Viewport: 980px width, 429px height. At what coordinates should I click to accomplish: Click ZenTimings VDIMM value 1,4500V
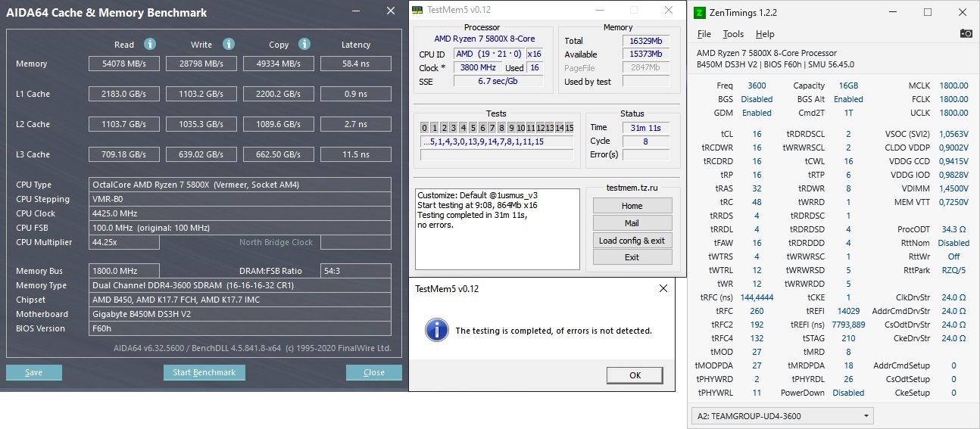click(953, 188)
